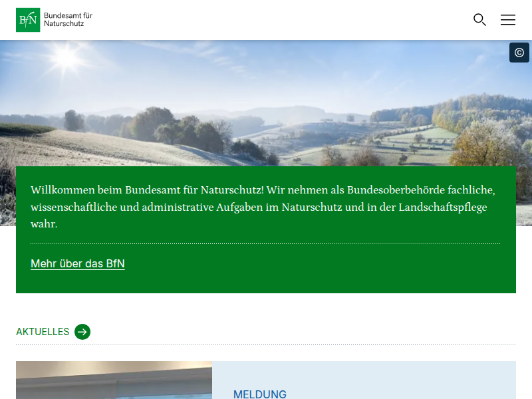The height and width of the screenshot is (399, 532).
Task: Click the circled arrow beside AKTUELLES
Action: pyautogui.click(x=82, y=332)
